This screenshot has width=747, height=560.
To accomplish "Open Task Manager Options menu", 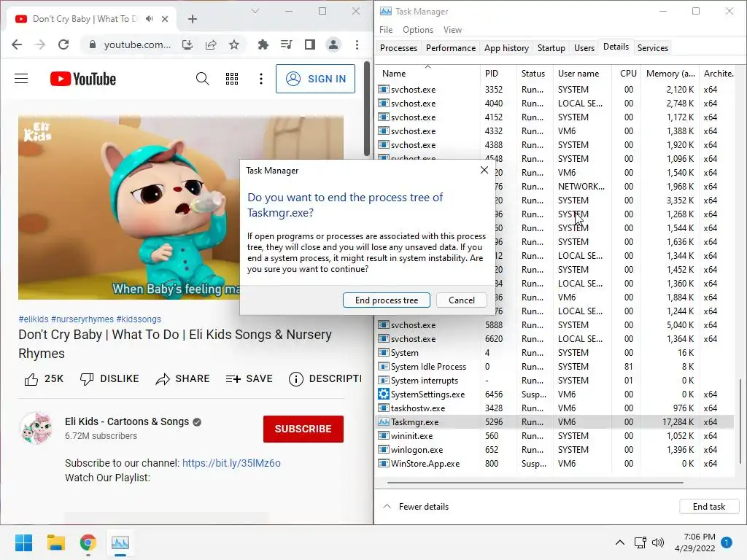I will [418, 30].
